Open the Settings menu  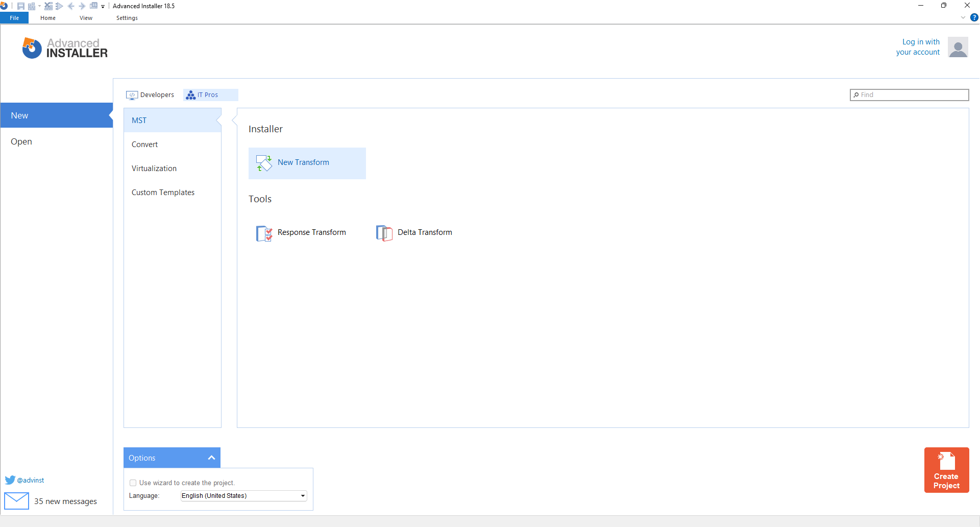pyautogui.click(x=127, y=17)
